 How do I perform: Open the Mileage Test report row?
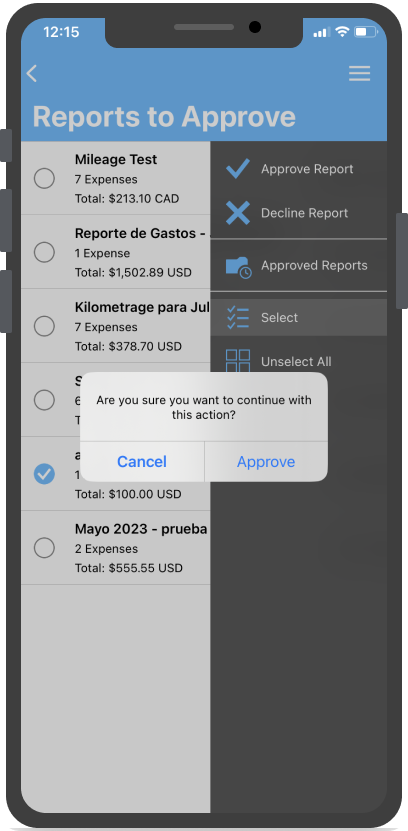[x=116, y=178]
